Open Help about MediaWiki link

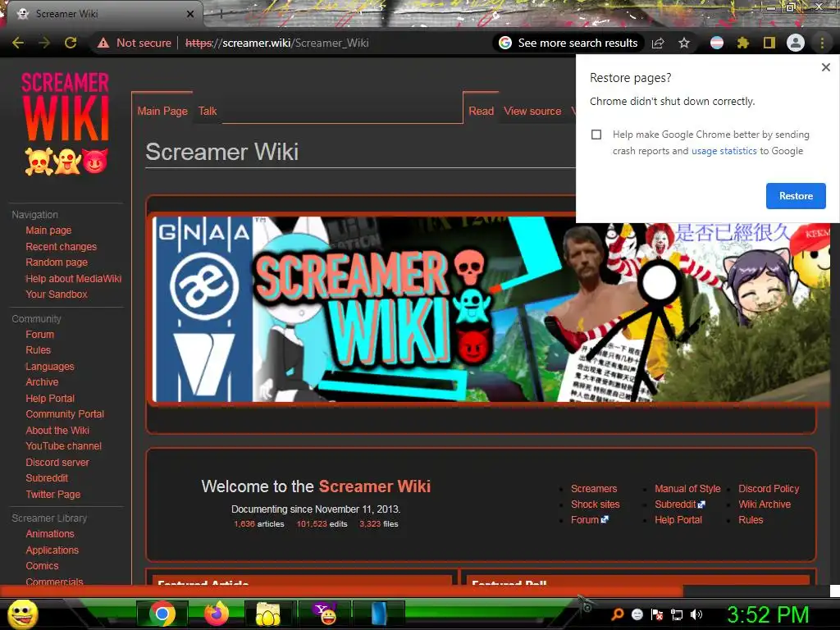pos(73,279)
